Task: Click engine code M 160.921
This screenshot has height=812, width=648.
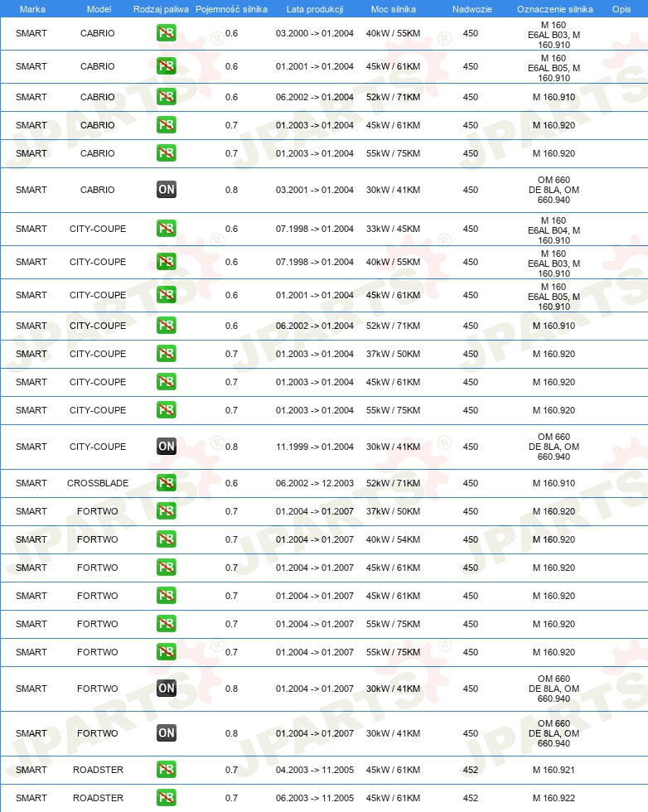Action: 554,770
